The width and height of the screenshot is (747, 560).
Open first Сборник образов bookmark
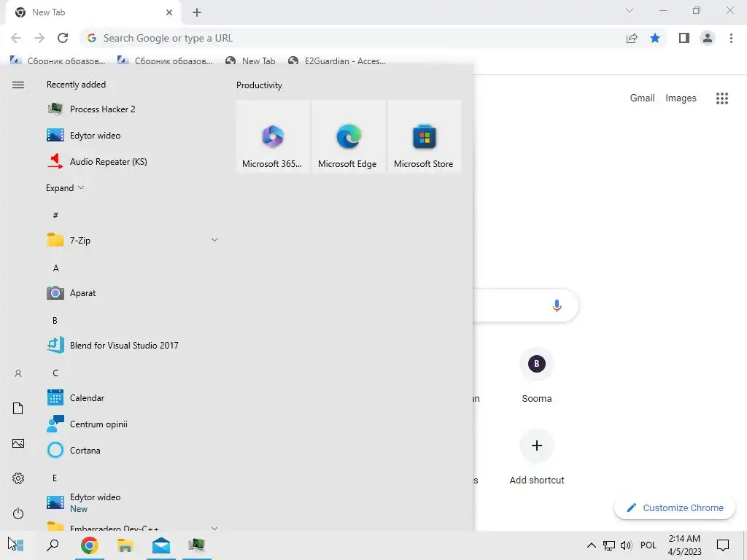click(x=58, y=61)
